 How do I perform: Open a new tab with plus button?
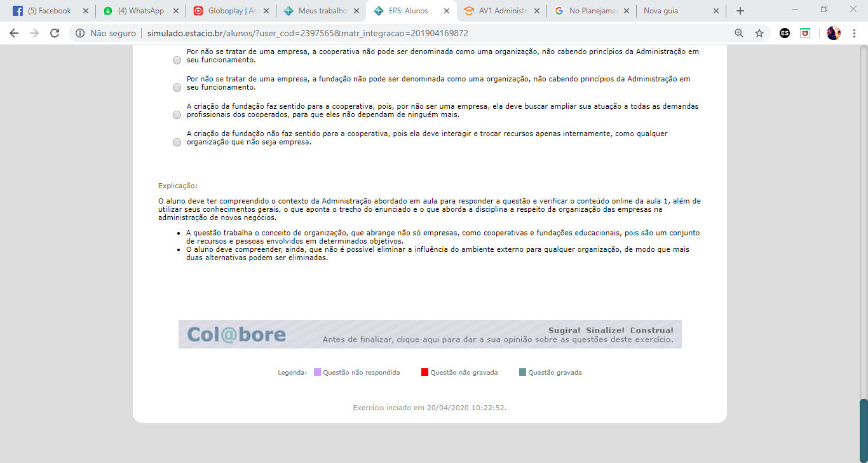tap(740, 11)
